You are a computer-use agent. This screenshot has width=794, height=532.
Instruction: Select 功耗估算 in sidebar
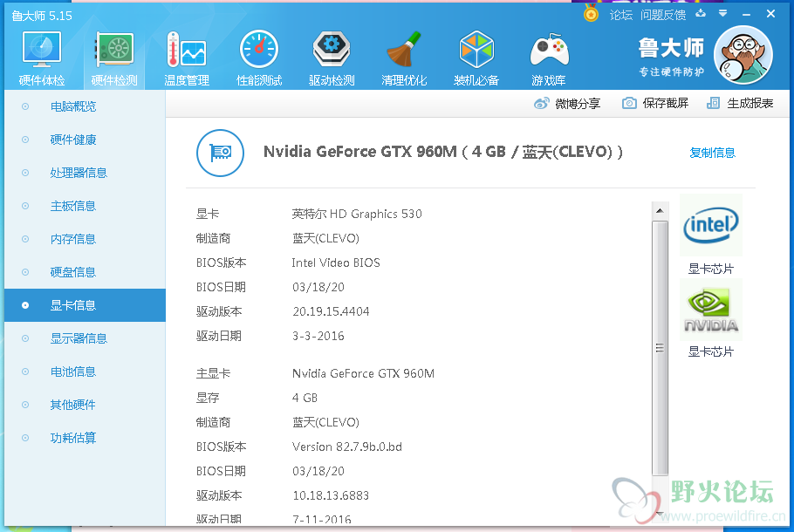(x=86, y=438)
